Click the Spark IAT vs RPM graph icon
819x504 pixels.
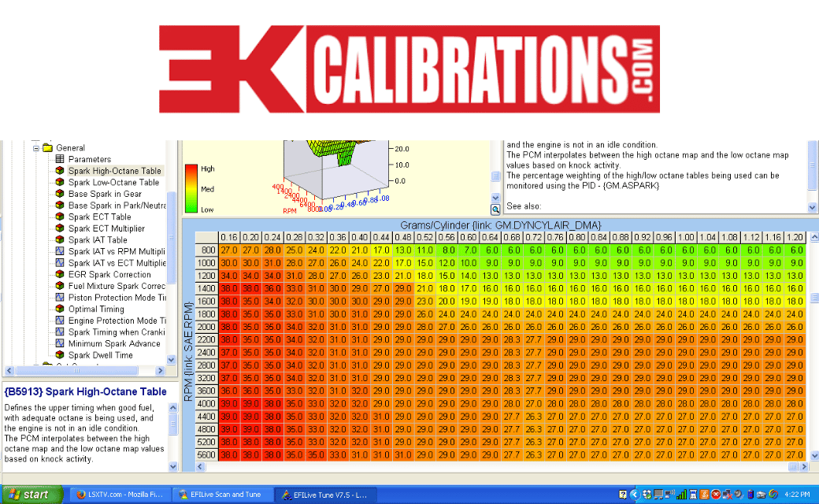[59, 251]
